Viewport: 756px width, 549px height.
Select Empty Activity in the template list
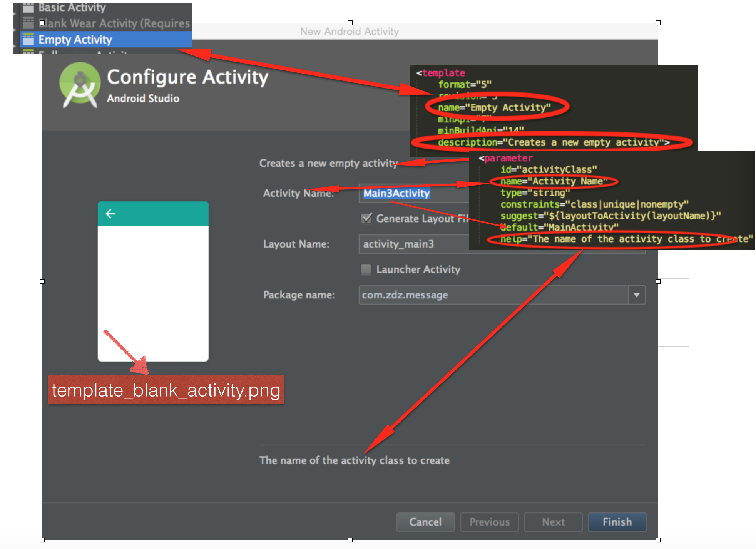tap(106, 39)
